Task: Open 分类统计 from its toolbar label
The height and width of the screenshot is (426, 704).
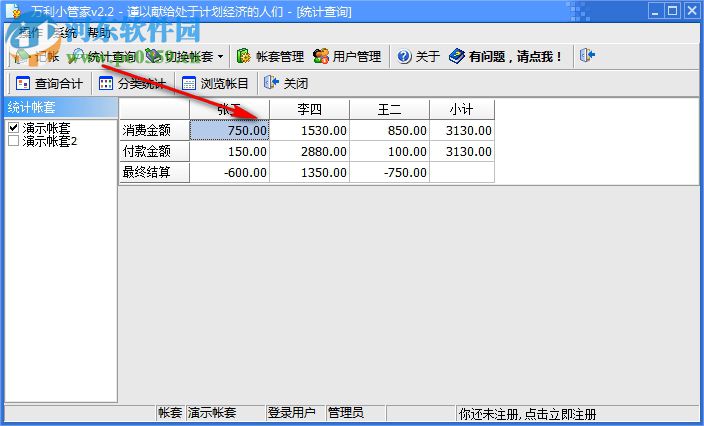Action: coord(141,83)
